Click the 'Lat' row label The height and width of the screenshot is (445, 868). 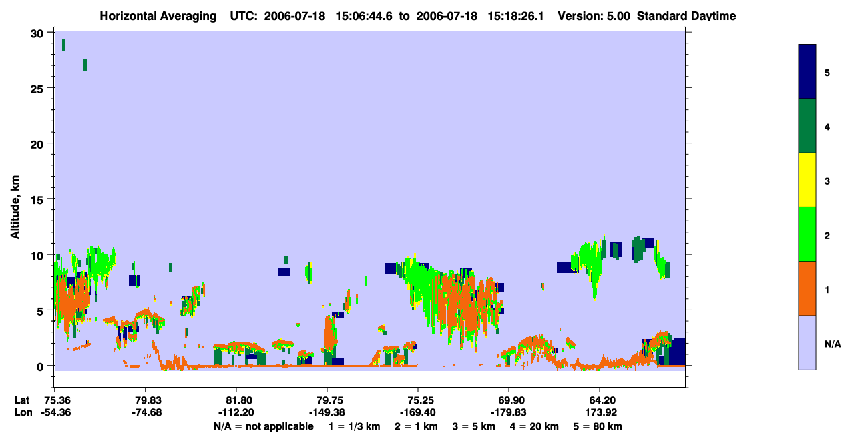[21, 400]
